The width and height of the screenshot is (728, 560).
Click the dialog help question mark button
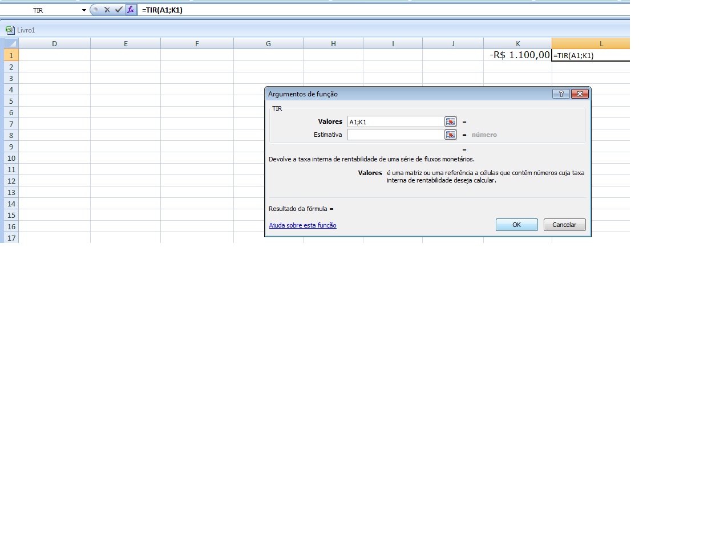(561, 94)
